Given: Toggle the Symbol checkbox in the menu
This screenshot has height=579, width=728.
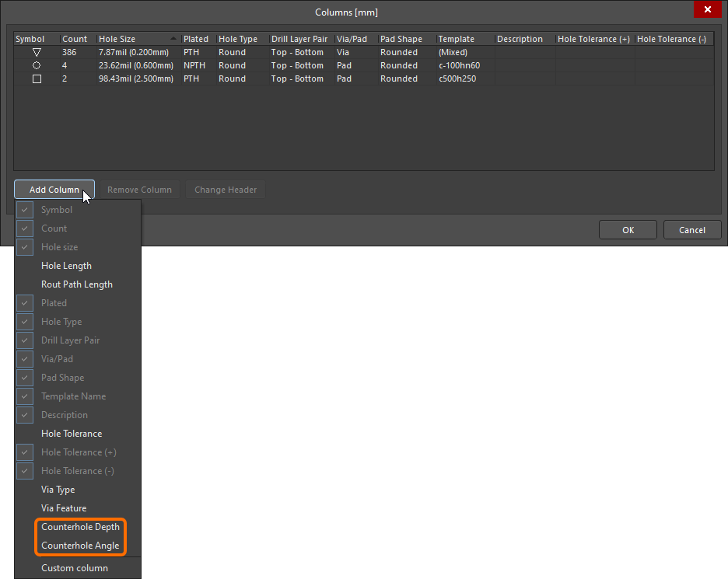Looking at the screenshot, I should (x=26, y=210).
